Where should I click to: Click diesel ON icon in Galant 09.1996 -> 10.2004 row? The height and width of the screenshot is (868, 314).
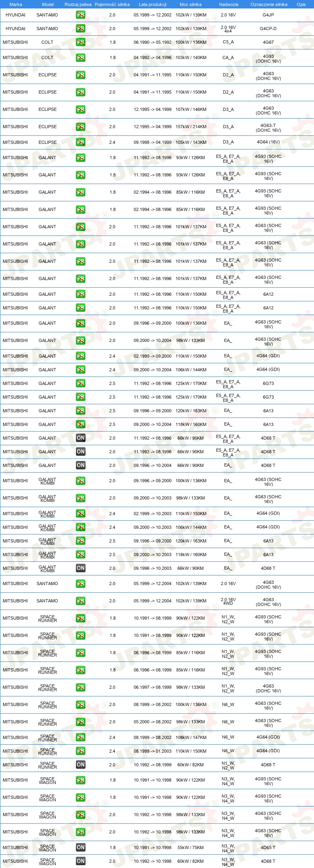(80, 465)
